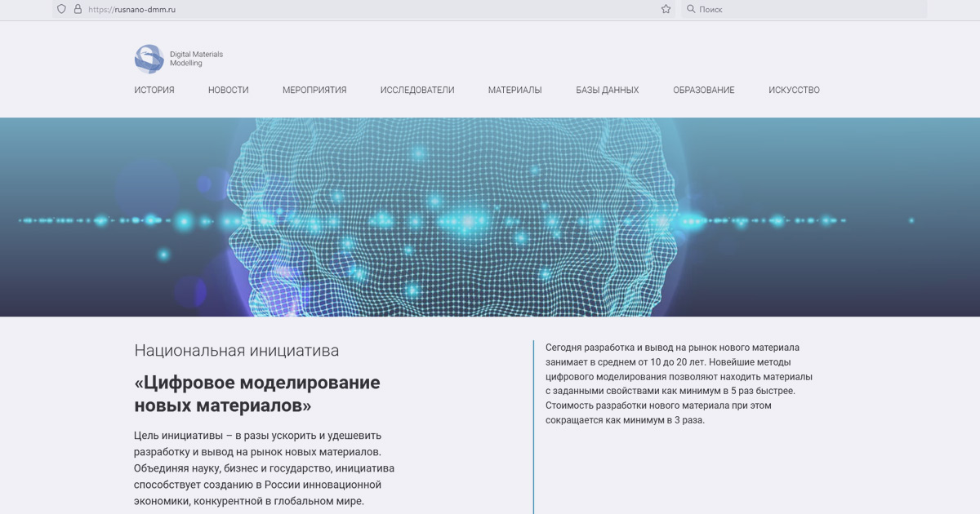Open the "Базы данных" menu item

tap(607, 91)
